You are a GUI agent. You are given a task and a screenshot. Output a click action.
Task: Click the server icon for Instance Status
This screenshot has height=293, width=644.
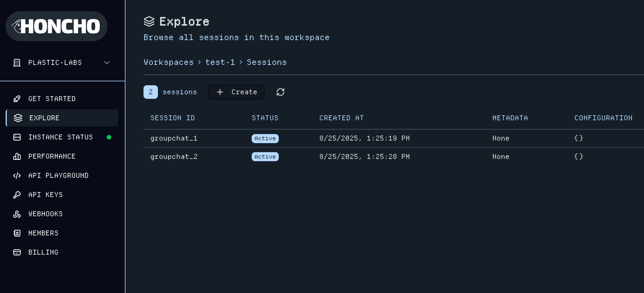[x=17, y=137]
